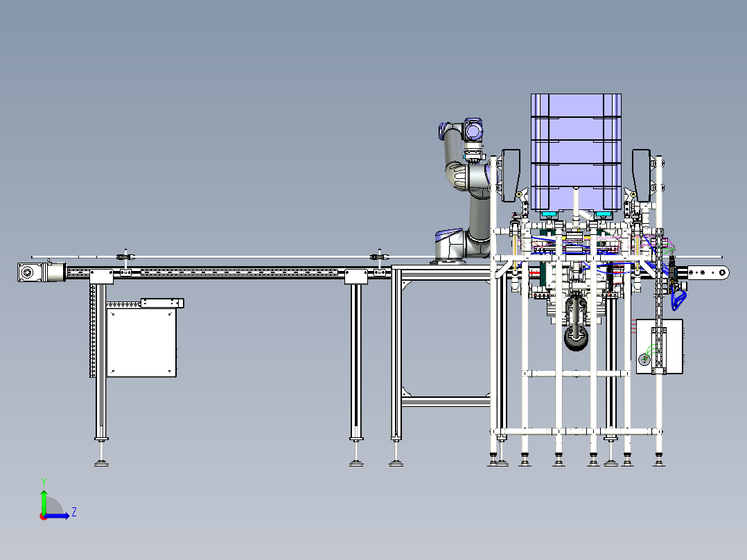Click the red origin point of the triad
This screenshot has width=747, height=560.
tap(43, 517)
